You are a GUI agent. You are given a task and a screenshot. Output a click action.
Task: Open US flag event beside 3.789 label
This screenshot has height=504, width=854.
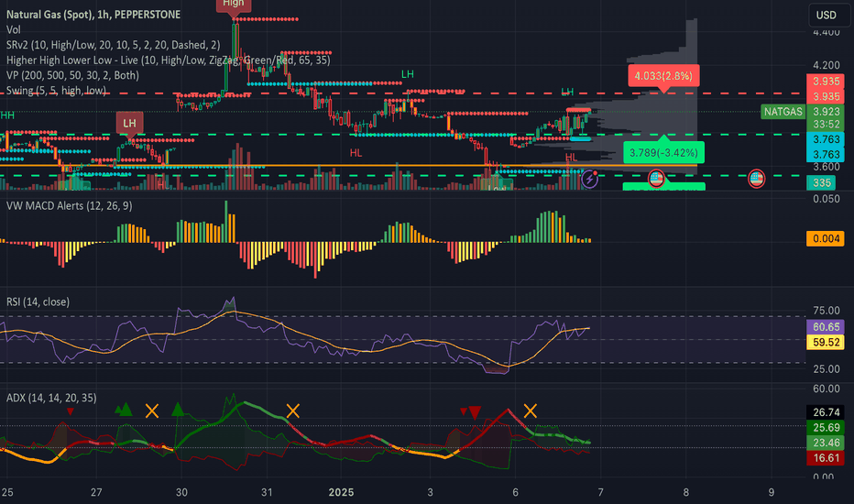656,179
